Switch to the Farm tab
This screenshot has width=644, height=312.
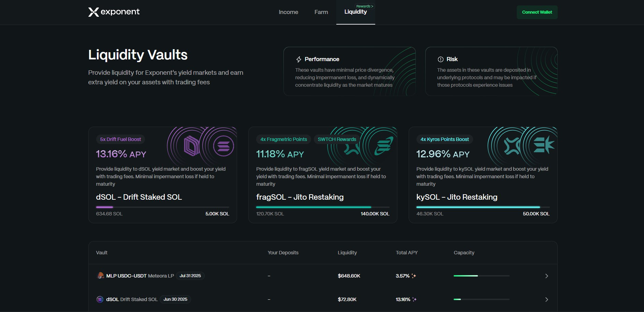pyautogui.click(x=321, y=12)
